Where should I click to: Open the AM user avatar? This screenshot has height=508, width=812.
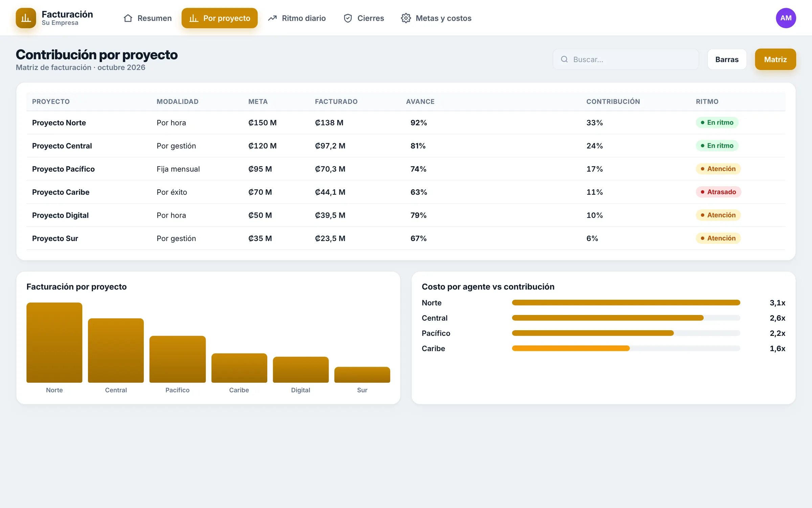coord(786,18)
